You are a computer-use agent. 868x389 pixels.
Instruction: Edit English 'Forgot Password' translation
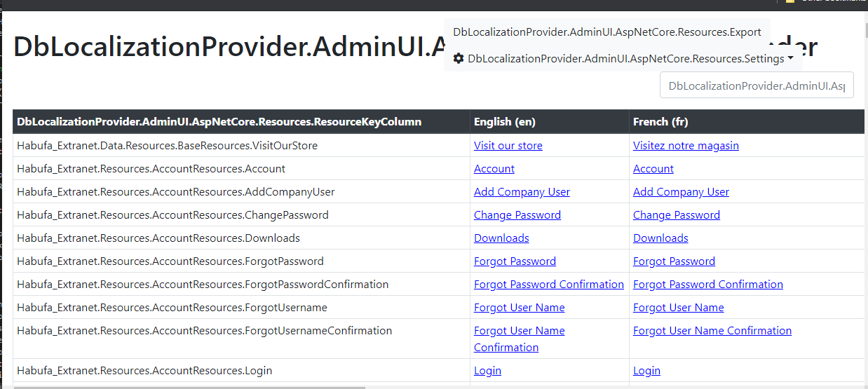point(515,261)
